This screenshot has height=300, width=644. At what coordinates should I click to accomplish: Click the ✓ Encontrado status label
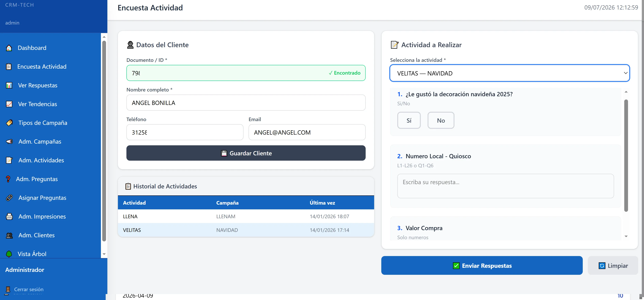345,73
